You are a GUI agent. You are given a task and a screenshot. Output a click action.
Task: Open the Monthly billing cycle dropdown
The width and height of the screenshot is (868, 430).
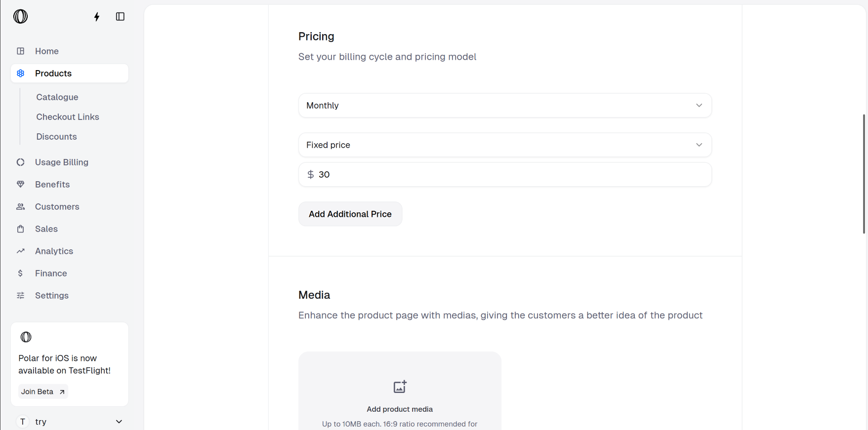[x=504, y=106]
